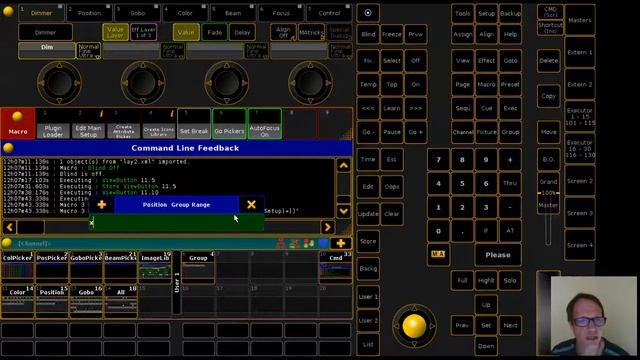This screenshot has width=640, height=360.
Task: Click the User 1 key
Action: pyautogui.click(x=368, y=297)
